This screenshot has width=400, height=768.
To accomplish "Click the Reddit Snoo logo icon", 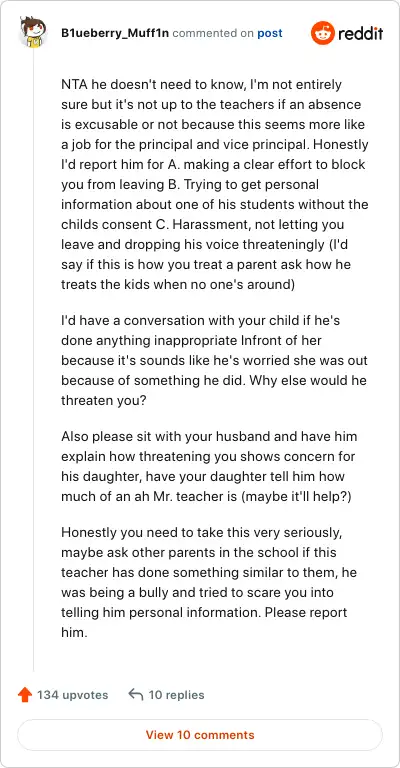I will 321,33.
